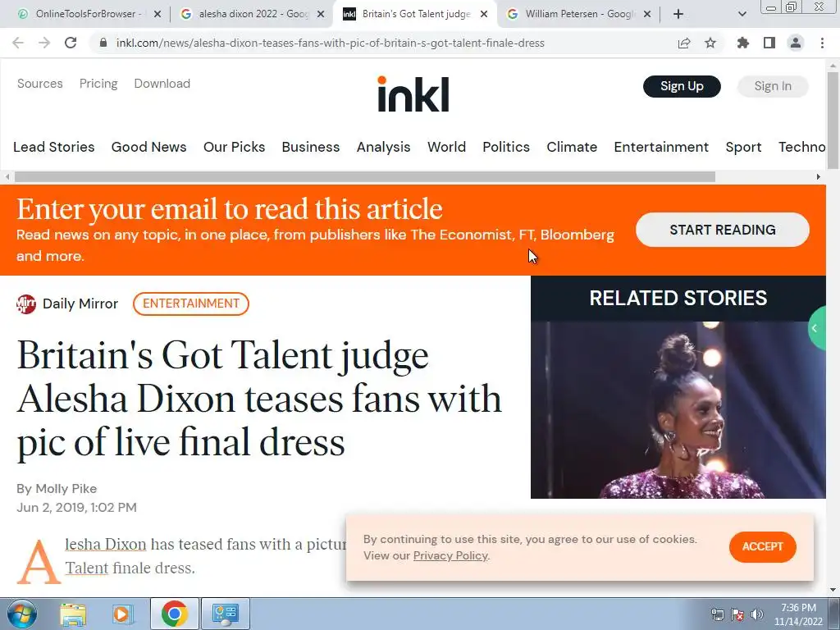
Task: Accept the cookies notice
Action: tap(762, 546)
